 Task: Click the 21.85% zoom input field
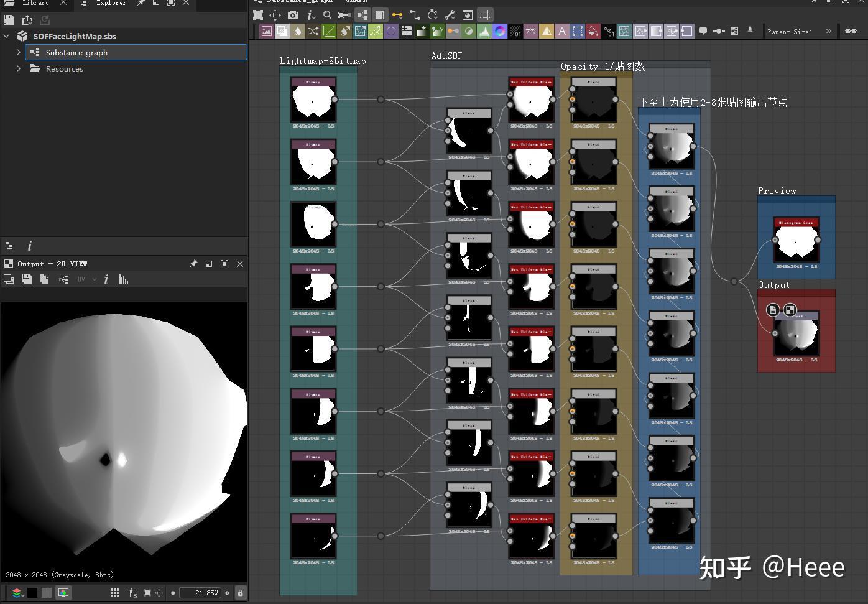(x=200, y=593)
